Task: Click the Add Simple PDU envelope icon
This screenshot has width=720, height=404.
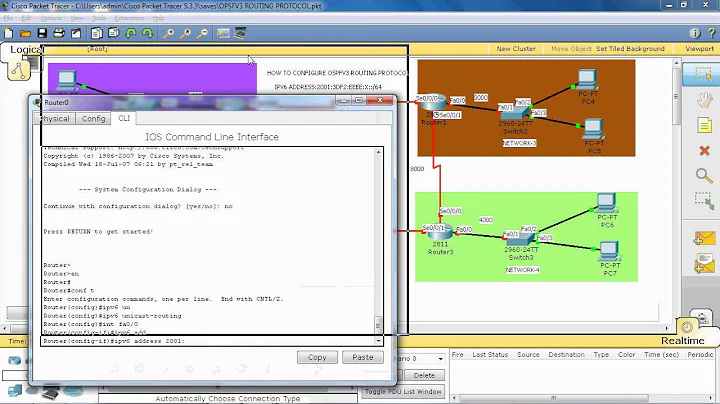Action: 704,239
